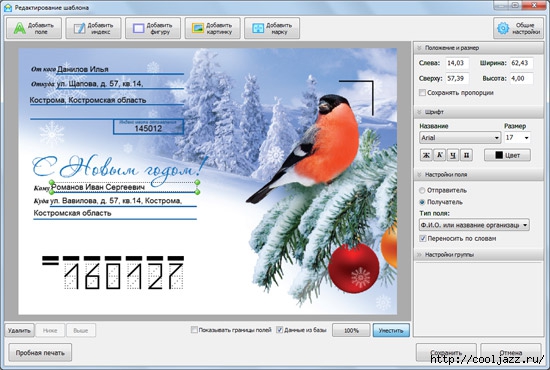
Task: Toggle bold font style Ж
Action: coord(426,155)
